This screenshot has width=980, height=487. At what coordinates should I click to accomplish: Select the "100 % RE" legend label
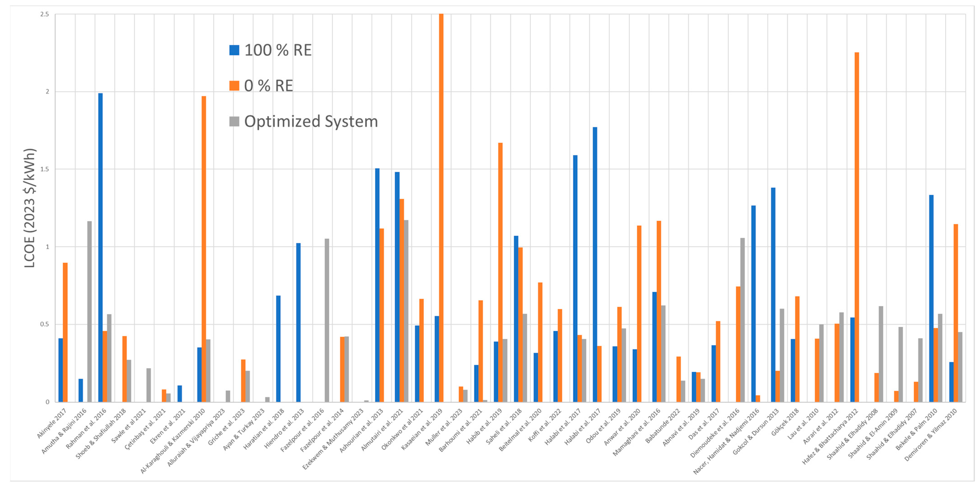[x=278, y=50]
